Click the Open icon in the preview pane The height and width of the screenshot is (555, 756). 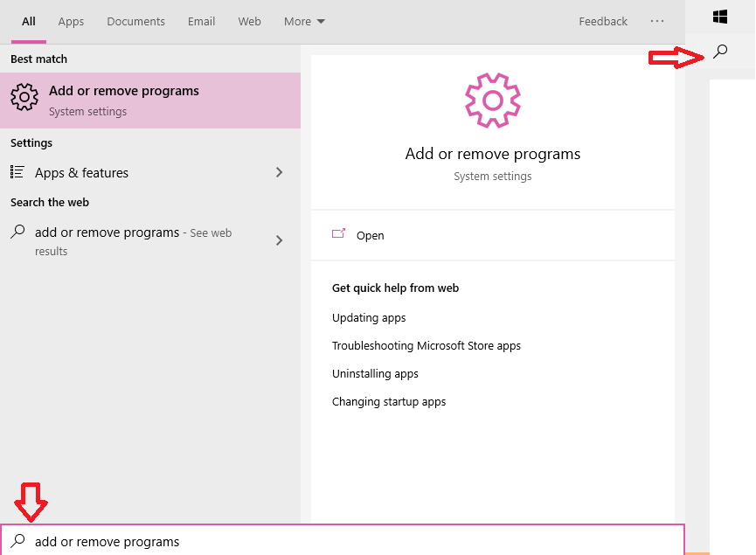tap(338, 234)
